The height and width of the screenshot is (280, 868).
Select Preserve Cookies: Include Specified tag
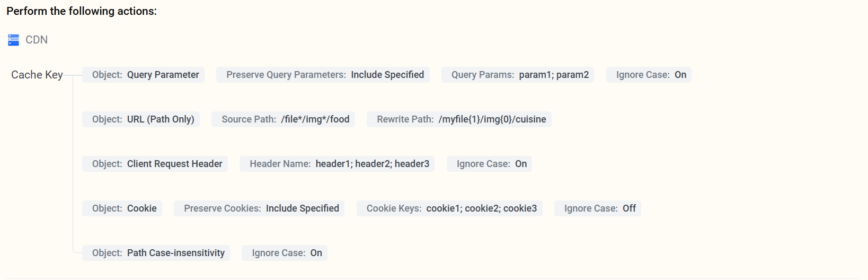259,208
